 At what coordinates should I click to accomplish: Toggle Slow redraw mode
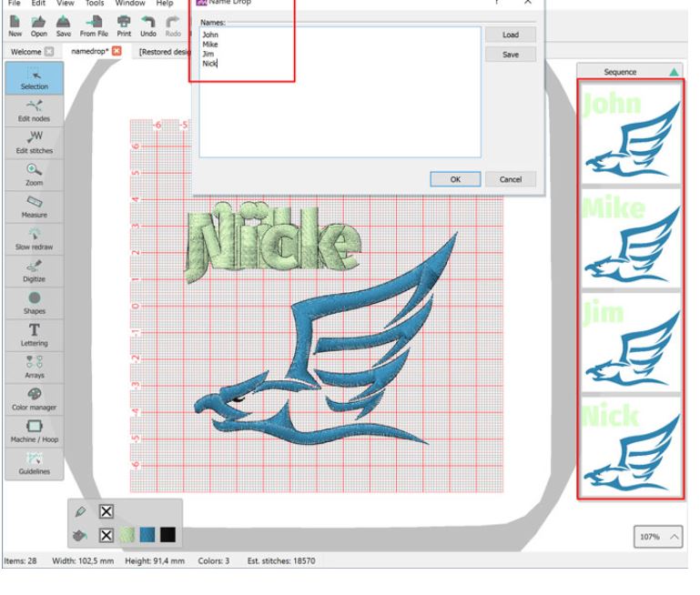coord(32,239)
